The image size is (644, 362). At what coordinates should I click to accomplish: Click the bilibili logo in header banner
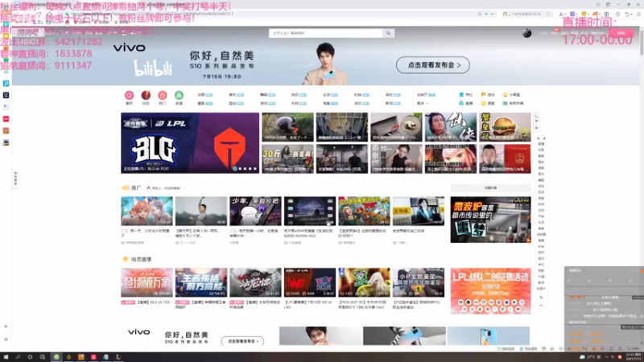click(153, 68)
